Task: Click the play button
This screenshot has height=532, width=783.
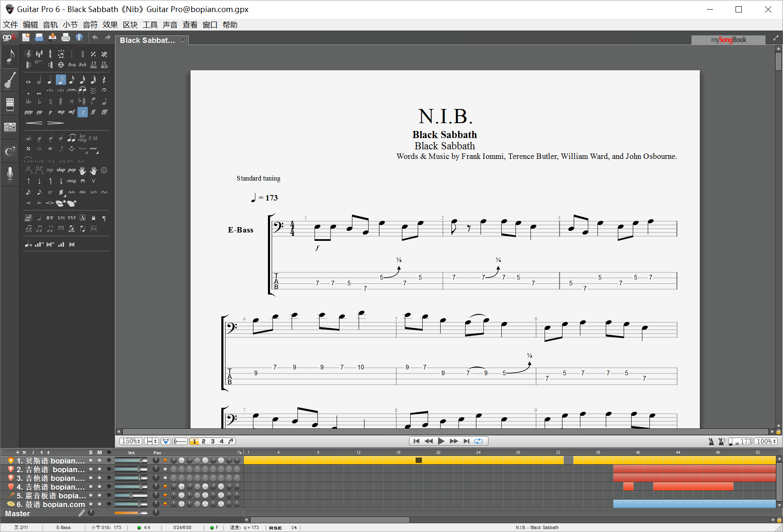Action: click(x=441, y=441)
